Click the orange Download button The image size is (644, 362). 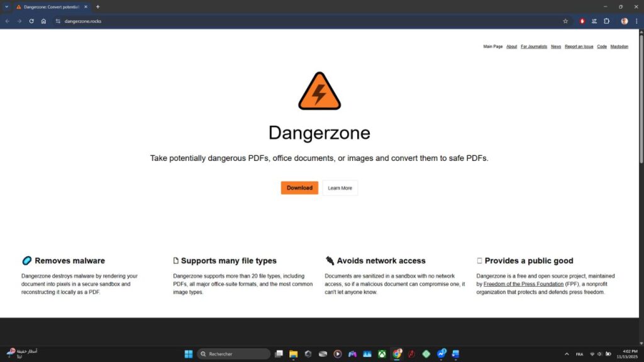pyautogui.click(x=299, y=187)
